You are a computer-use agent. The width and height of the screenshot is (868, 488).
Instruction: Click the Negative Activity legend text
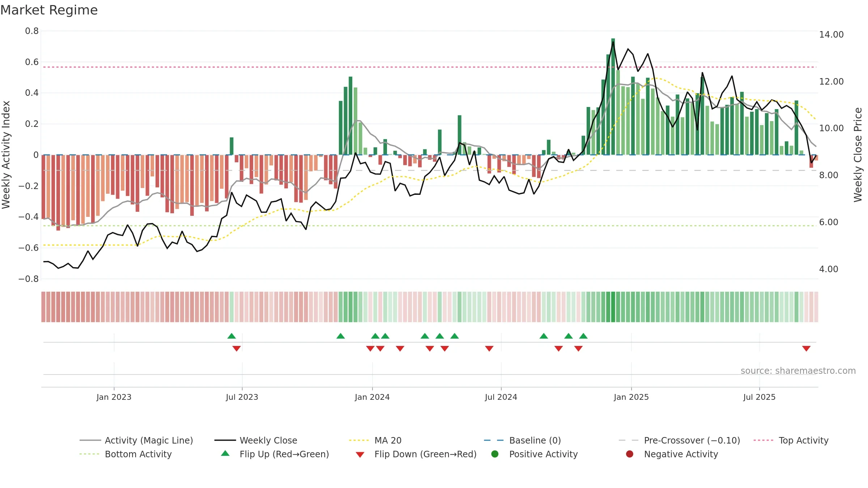681,454
